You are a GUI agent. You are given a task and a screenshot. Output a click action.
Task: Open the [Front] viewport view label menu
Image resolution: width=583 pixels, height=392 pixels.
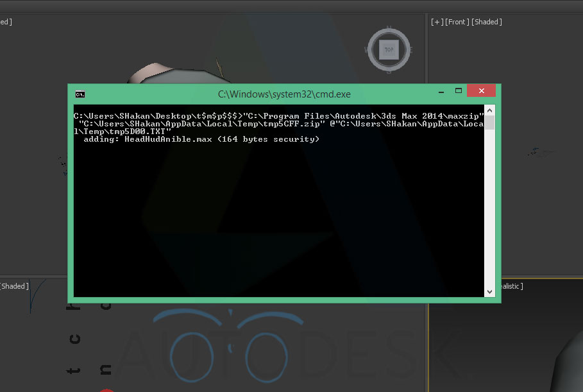(x=457, y=22)
